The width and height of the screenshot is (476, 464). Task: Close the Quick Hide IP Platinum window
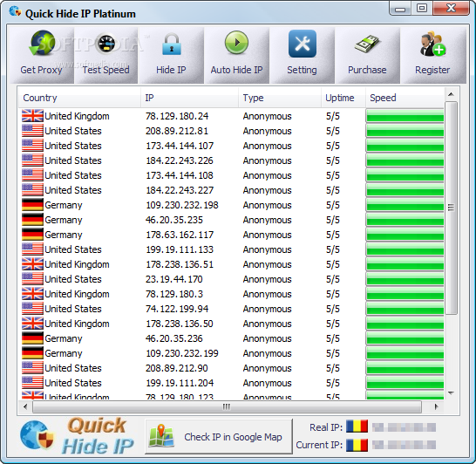[451, 8]
